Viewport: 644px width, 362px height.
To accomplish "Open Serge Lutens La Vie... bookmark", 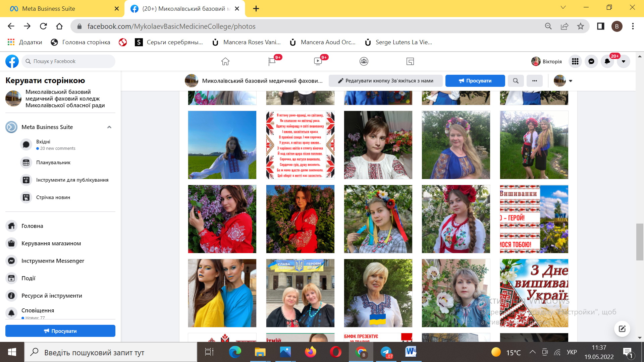I will [x=399, y=42].
